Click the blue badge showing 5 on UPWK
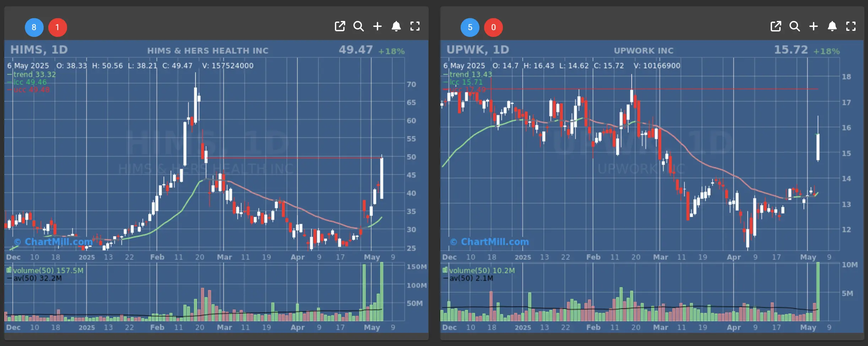The image size is (868, 346). pos(470,27)
